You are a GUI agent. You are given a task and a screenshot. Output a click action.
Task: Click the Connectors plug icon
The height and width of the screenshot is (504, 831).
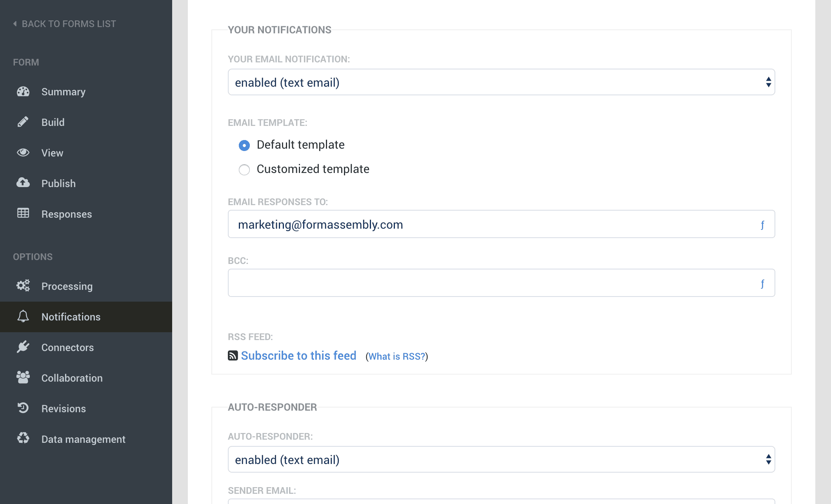click(x=23, y=347)
